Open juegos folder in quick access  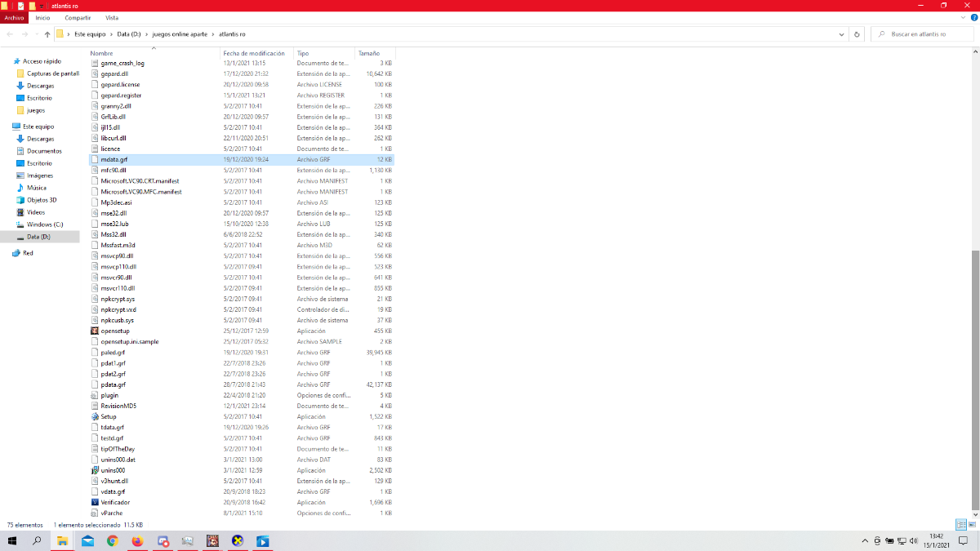36,110
